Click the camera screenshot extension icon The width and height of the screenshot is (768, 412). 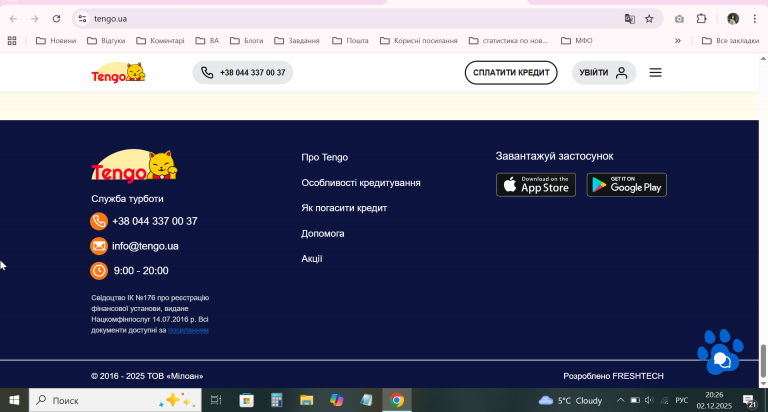click(x=679, y=19)
